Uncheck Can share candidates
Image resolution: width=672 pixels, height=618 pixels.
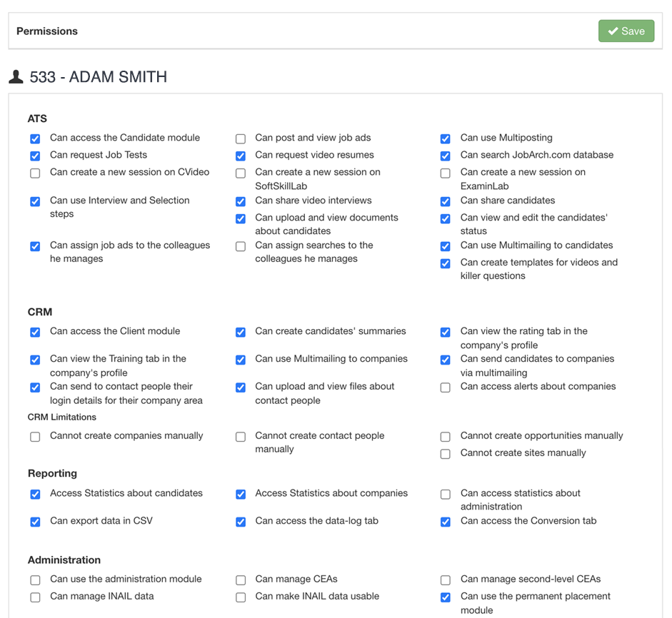446,201
